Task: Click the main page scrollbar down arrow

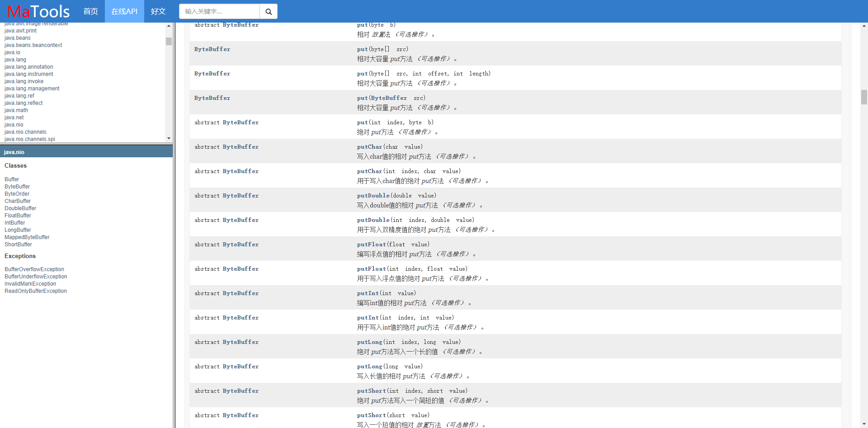Action: (x=863, y=424)
